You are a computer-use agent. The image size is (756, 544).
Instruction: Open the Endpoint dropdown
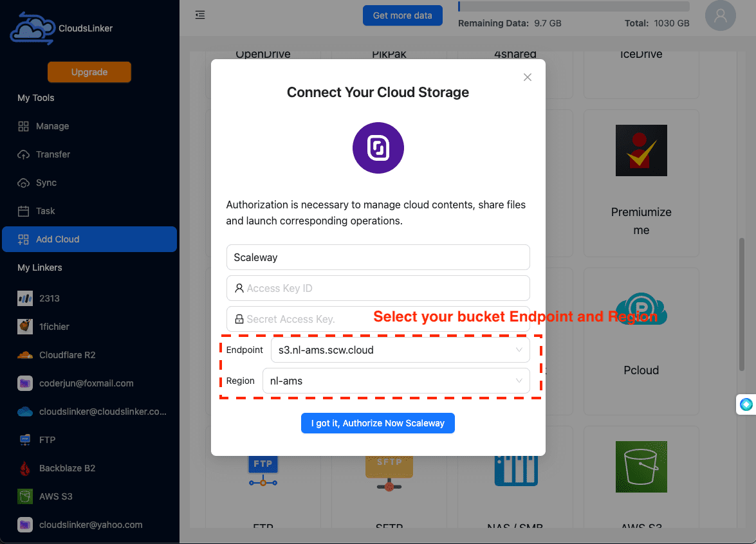[400, 350]
